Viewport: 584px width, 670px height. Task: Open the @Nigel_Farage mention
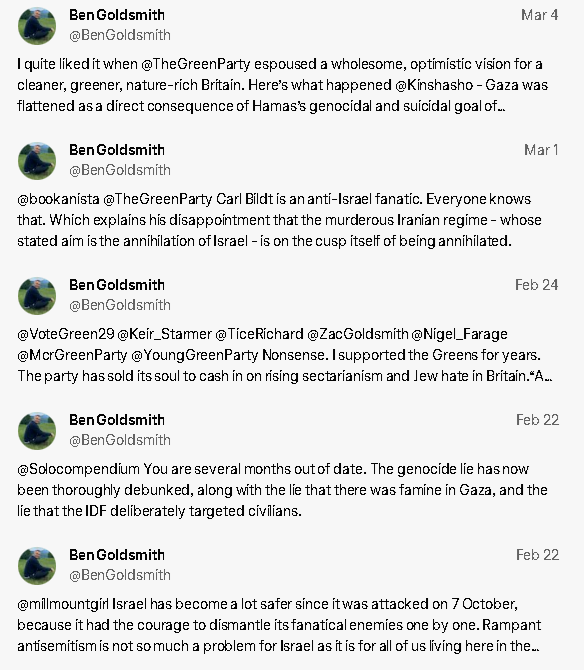click(x=460, y=334)
